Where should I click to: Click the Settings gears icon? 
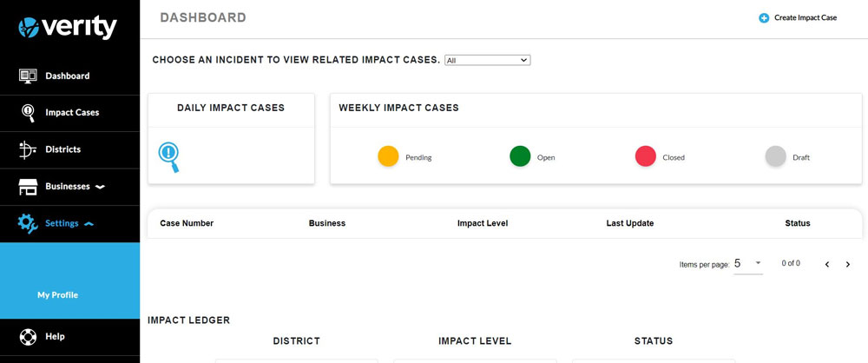click(x=28, y=223)
